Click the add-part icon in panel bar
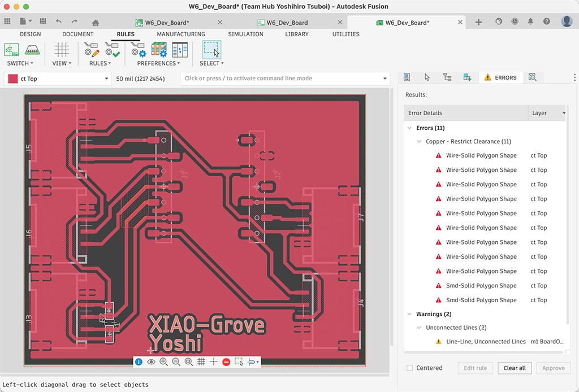This screenshot has height=392, width=579. click(x=467, y=77)
